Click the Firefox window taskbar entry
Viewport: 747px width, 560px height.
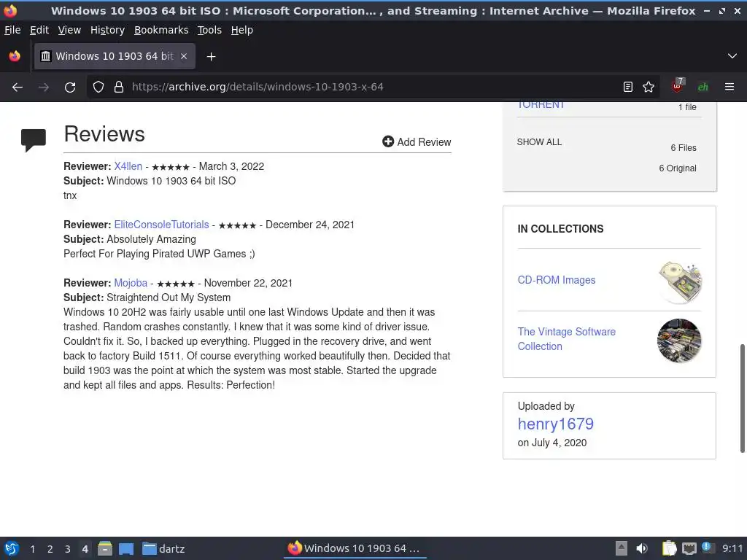pyautogui.click(x=355, y=548)
